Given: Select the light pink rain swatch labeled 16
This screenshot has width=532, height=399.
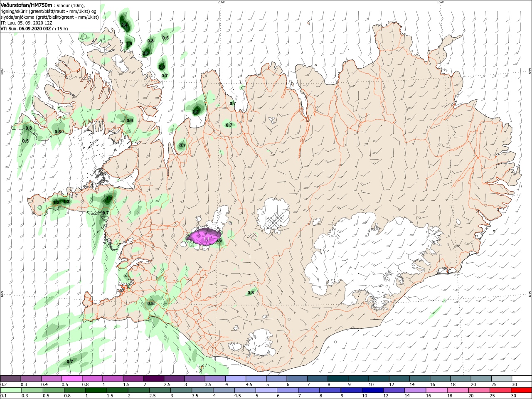Looking at the screenshot, I should tap(436, 390).
